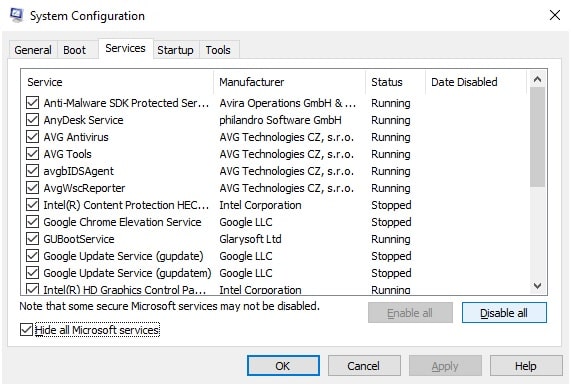Click Glarysoft Ltd manufacturer cell
Image resolution: width=571 pixels, height=386 pixels.
tap(250, 239)
